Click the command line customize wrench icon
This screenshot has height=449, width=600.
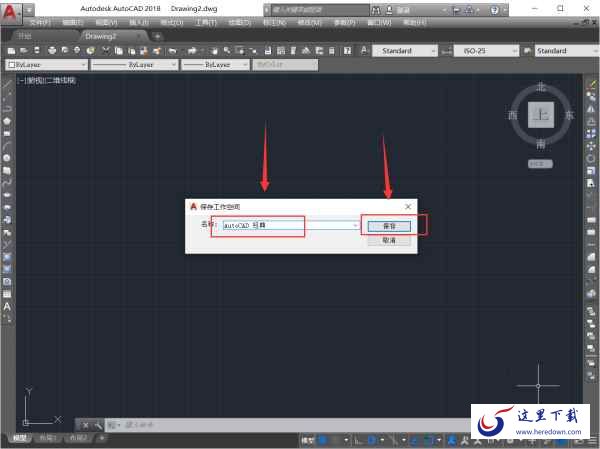[98, 425]
